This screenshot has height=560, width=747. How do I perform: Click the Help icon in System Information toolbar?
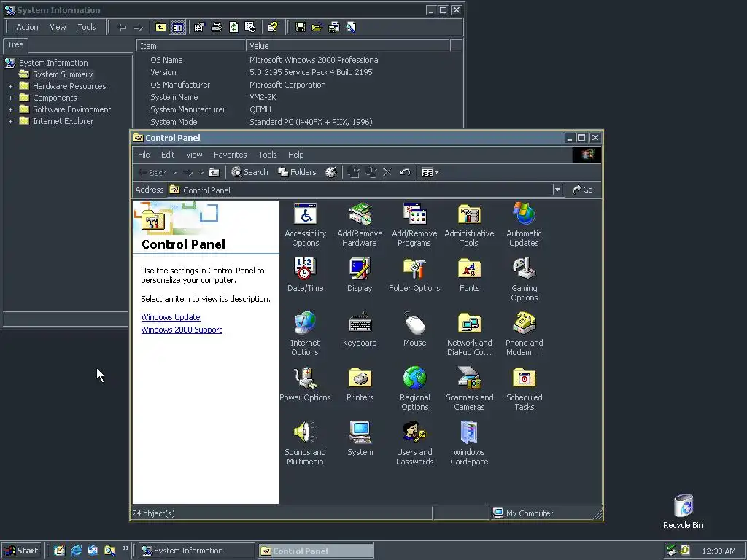[273, 27]
